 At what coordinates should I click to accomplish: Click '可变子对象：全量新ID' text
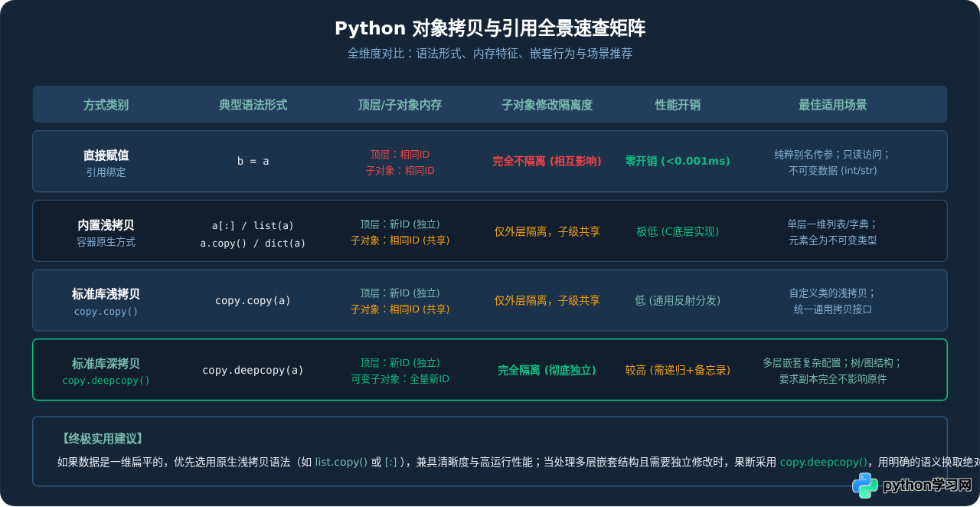pos(400,379)
